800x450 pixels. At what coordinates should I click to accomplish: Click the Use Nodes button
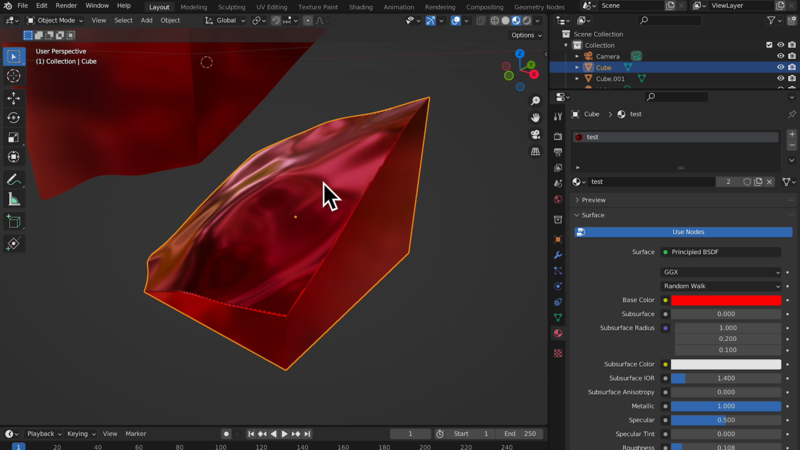pyautogui.click(x=687, y=232)
